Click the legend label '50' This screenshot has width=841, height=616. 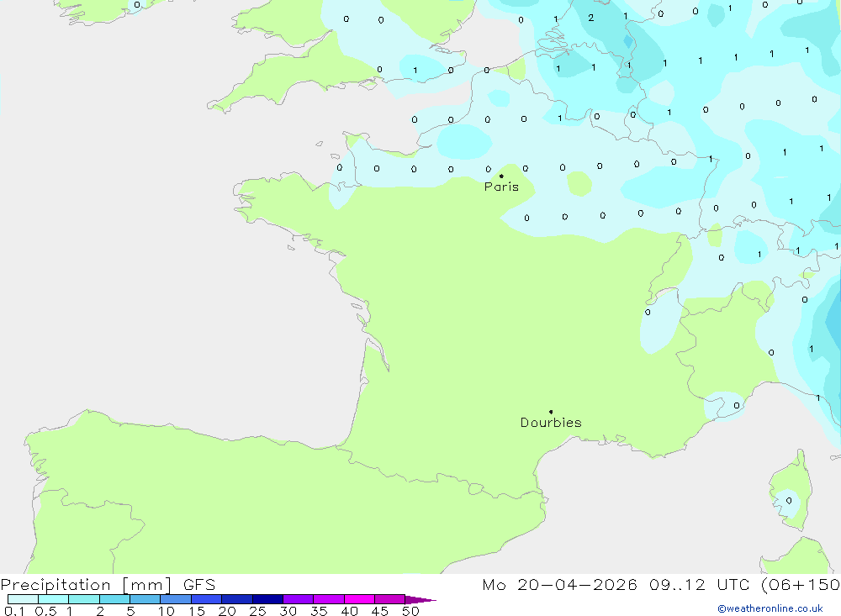[410, 611]
